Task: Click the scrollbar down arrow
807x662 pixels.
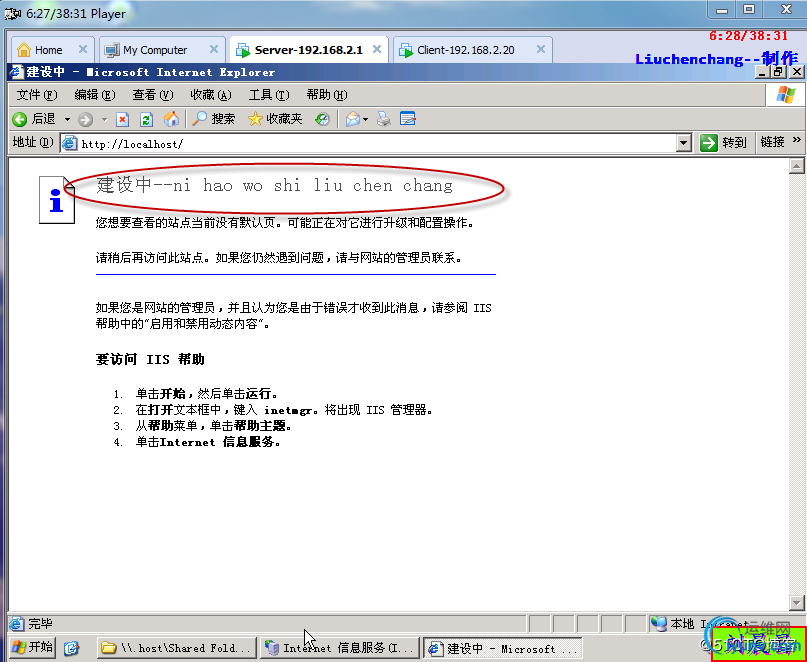Action: point(797,602)
